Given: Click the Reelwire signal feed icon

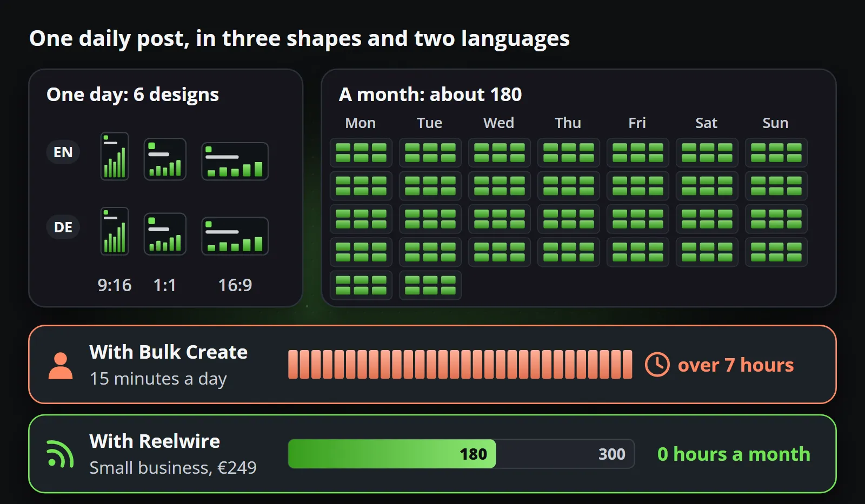Looking at the screenshot, I should click(x=61, y=454).
